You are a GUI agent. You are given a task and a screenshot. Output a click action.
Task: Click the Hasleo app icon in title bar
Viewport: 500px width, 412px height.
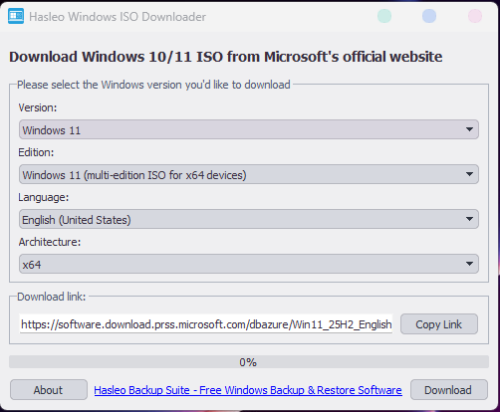point(16,16)
